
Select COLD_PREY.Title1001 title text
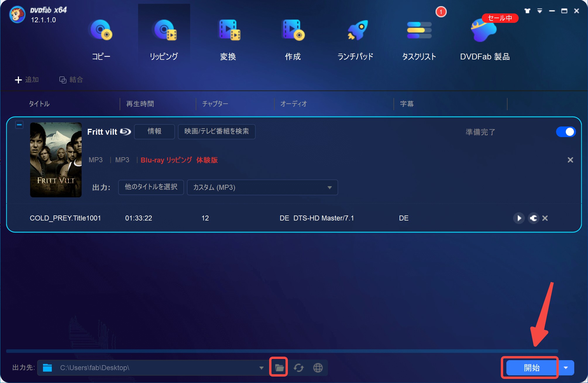[65, 218]
